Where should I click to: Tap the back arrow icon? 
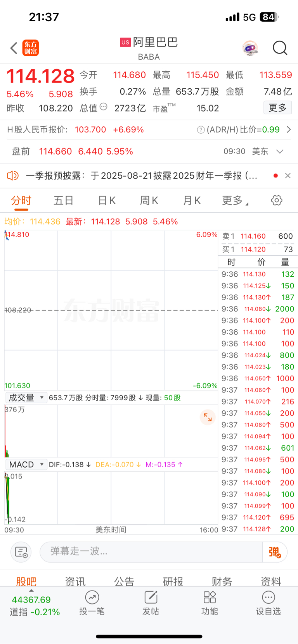coord(14,48)
